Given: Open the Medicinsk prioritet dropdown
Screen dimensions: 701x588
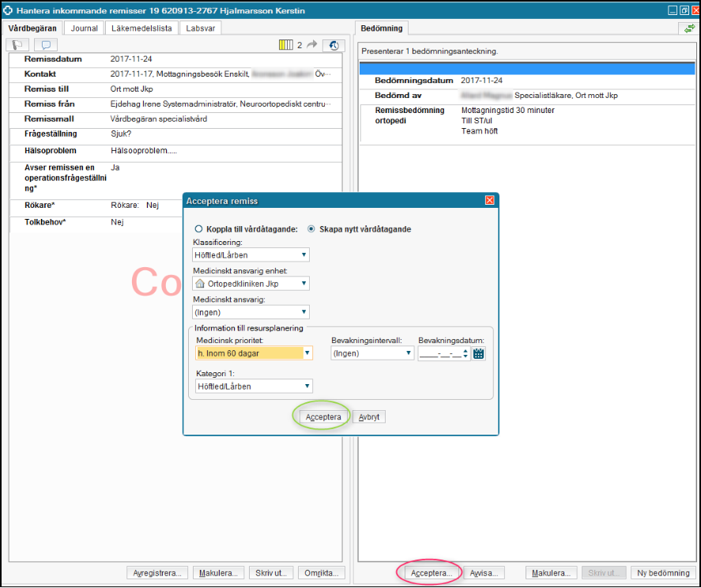Looking at the screenshot, I should [307, 353].
